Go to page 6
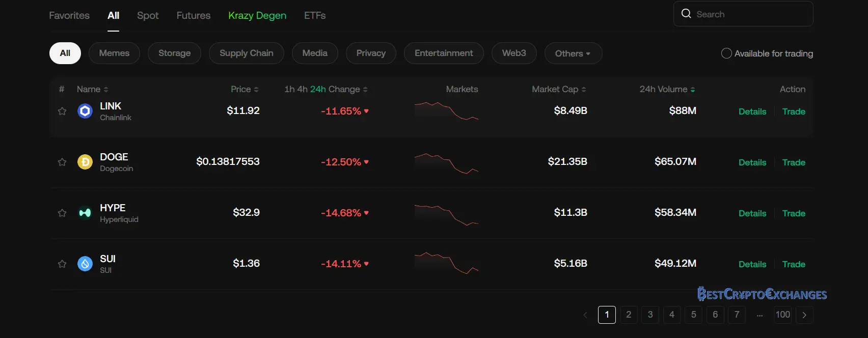 [x=715, y=315]
